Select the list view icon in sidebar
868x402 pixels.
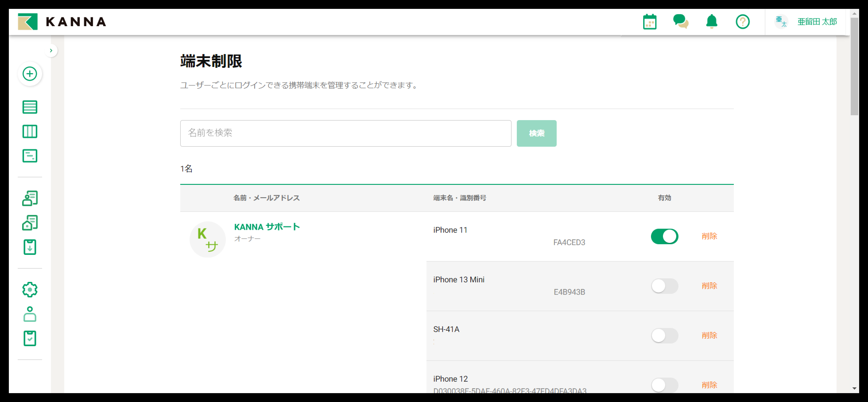pos(30,107)
